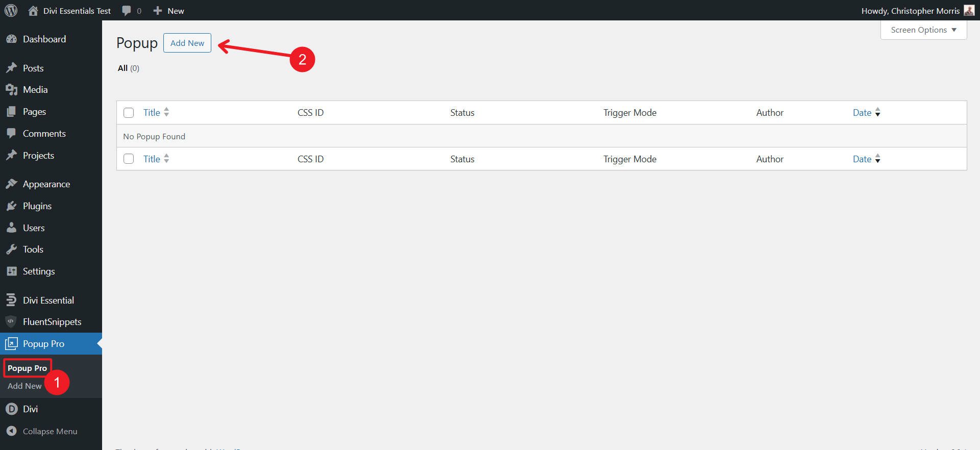Click the Divi circular D icon
980x450 pixels.
tap(11, 409)
